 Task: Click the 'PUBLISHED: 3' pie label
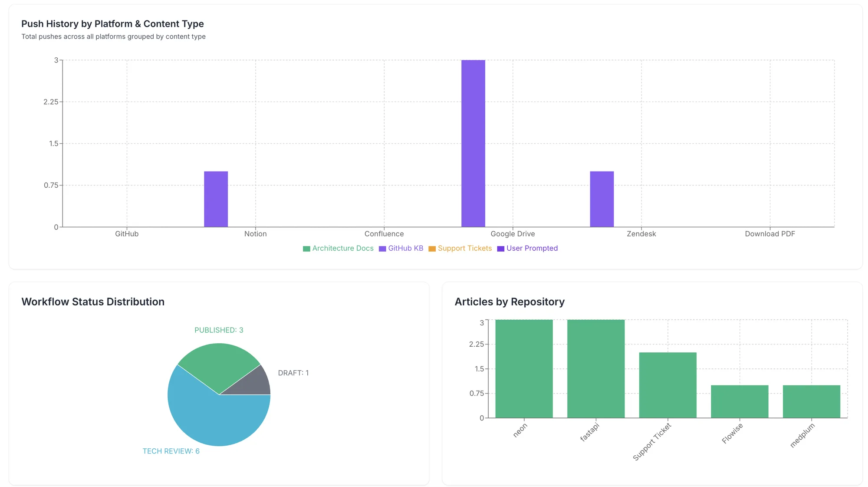coord(219,330)
